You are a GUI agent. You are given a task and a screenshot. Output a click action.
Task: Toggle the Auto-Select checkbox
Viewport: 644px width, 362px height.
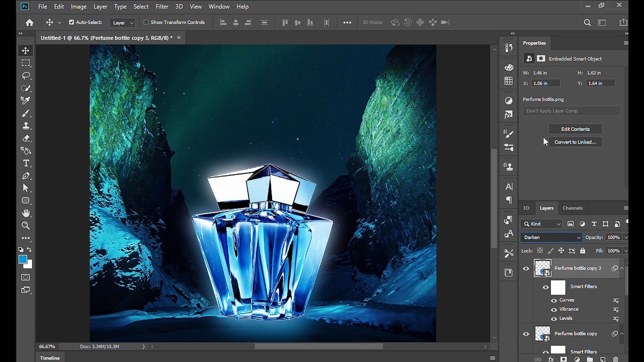click(71, 22)
